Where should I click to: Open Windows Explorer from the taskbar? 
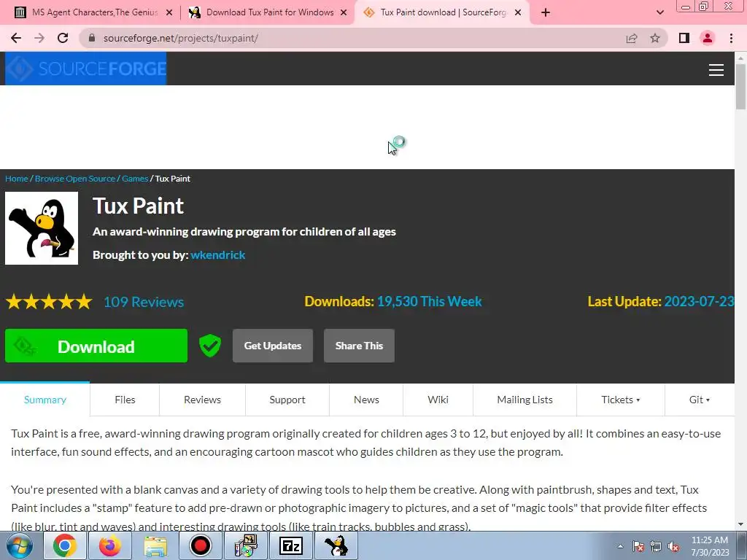point(155,545)
